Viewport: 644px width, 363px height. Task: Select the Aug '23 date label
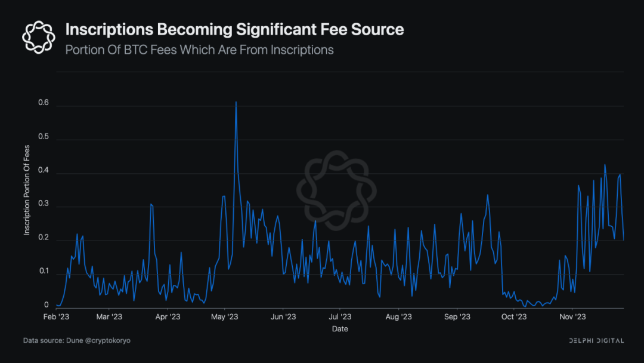(x=398, y=316)
